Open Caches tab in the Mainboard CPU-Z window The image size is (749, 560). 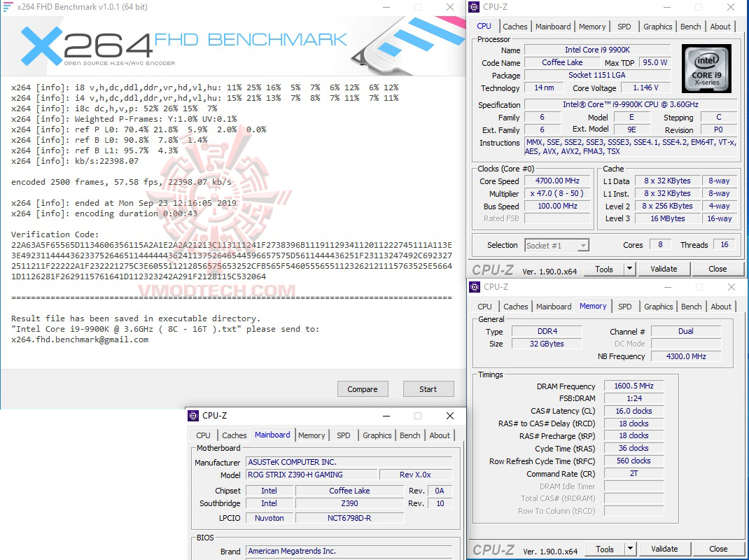click(x=234, y=435)
